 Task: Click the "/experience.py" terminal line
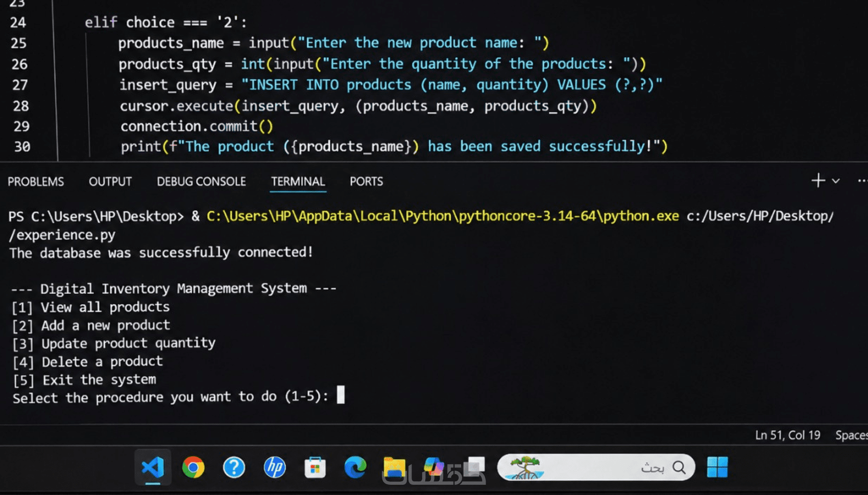[62, 235]
